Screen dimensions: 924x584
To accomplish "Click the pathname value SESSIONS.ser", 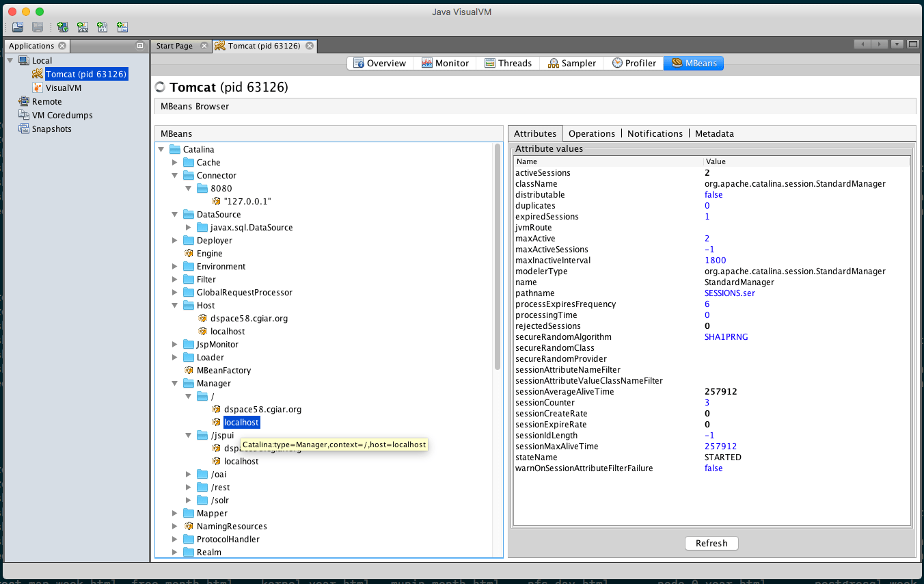I will [x=730, y=293].
